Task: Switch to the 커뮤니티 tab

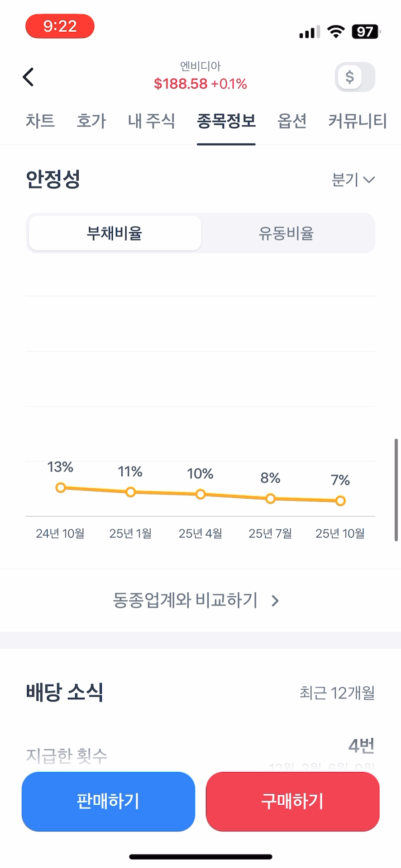Action: click(358, 121)
